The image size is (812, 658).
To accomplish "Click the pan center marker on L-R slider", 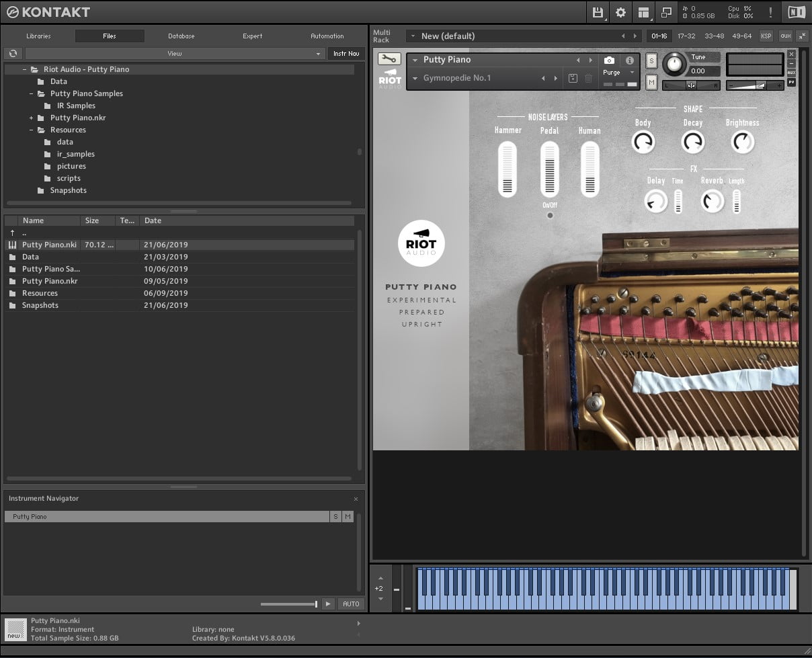I will (691, 85).
